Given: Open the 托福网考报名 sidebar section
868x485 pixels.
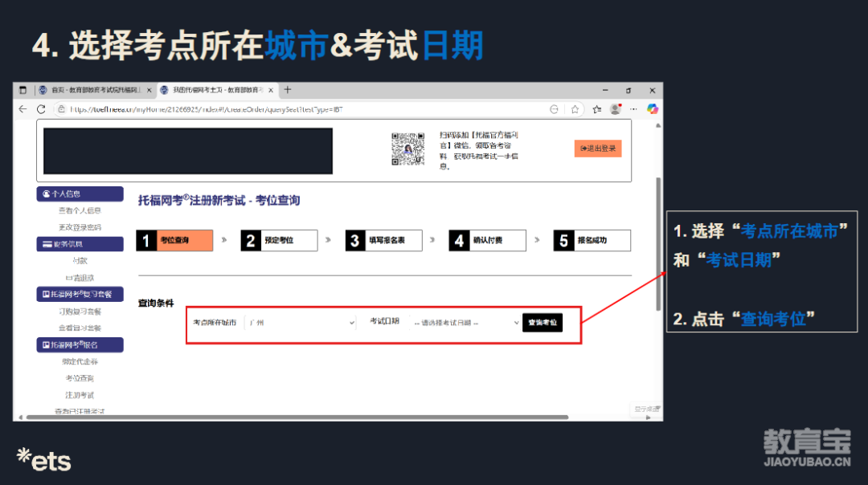Looking at the screenshot, I should point(80,345).
